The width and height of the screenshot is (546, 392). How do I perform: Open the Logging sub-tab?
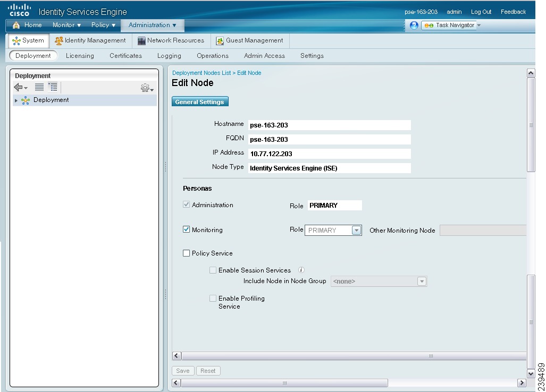[x=169, y=56]
